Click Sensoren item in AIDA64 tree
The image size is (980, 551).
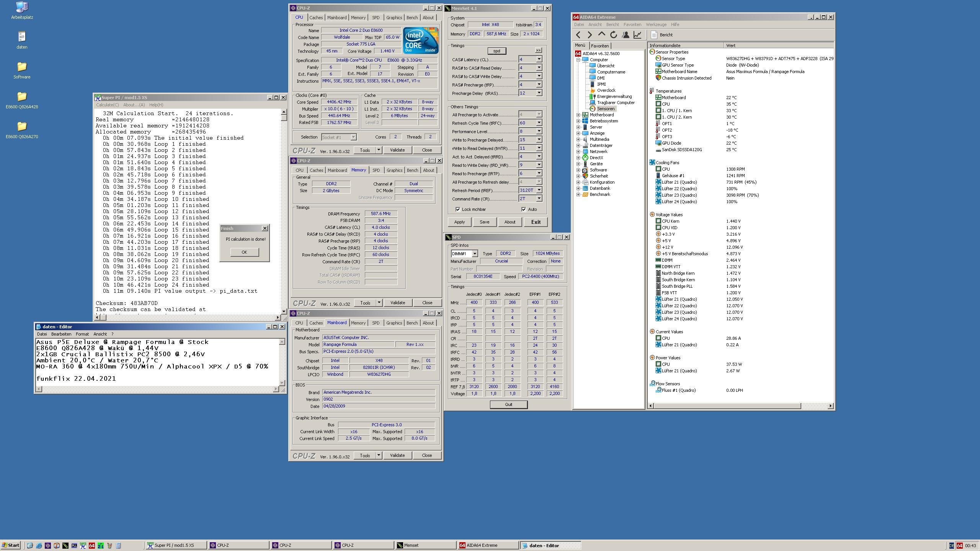pos(606,109)
